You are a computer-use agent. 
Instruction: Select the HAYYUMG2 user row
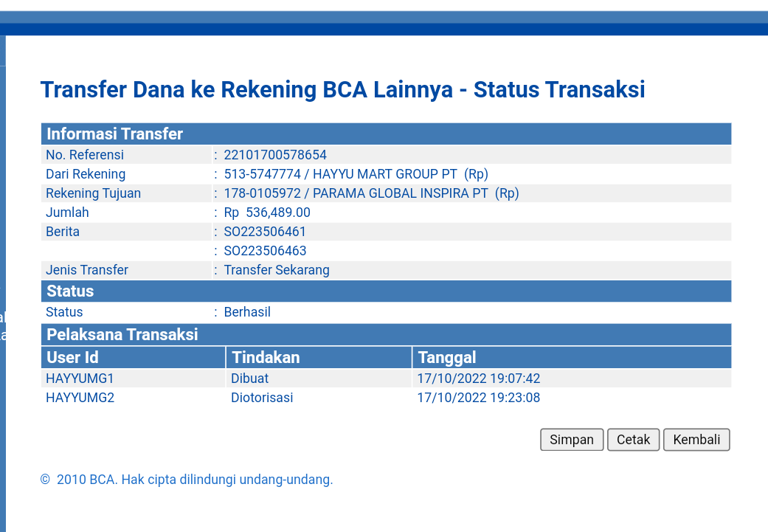80,398
